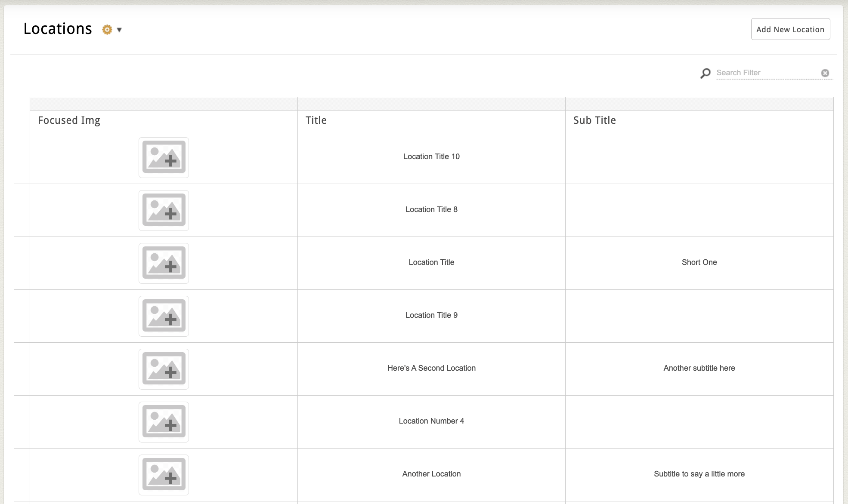Sort by the Sub Title column header
The width and height of the screenshot is (848, 504).
tap(594, 120)
